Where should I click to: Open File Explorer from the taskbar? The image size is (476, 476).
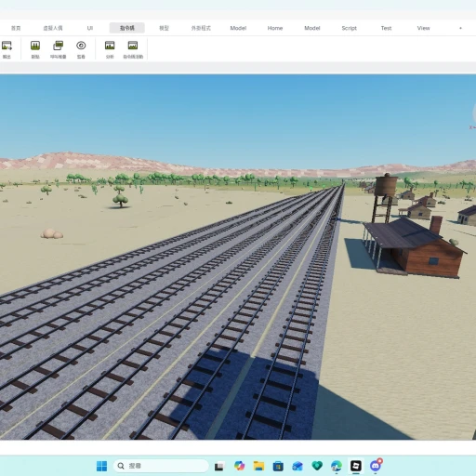(x=258, y=466)
